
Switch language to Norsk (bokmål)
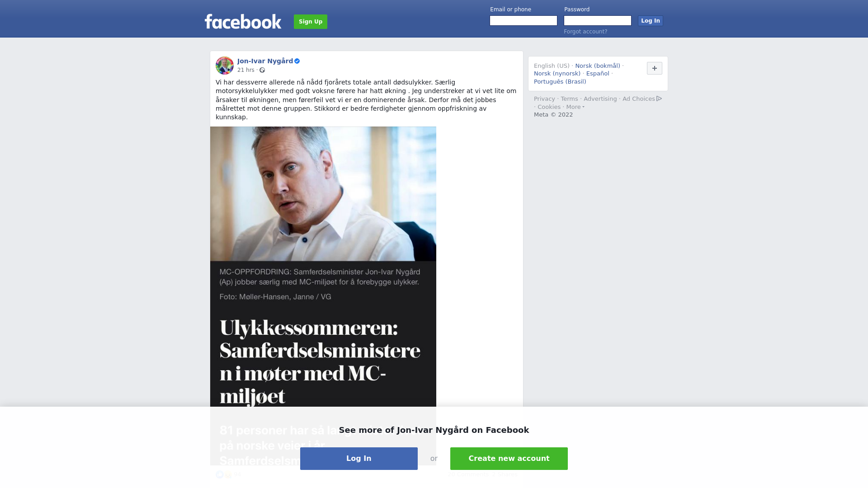pyautogui.click(x=598, y=66)
